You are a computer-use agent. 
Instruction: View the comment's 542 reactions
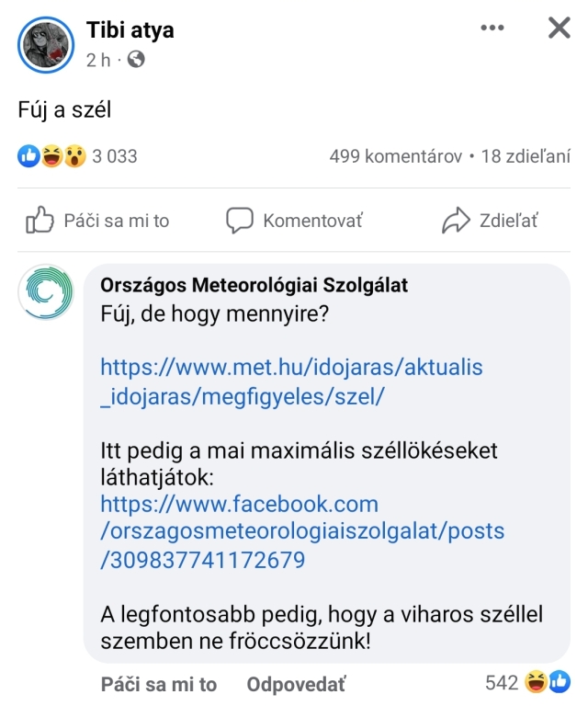(527, 682)
